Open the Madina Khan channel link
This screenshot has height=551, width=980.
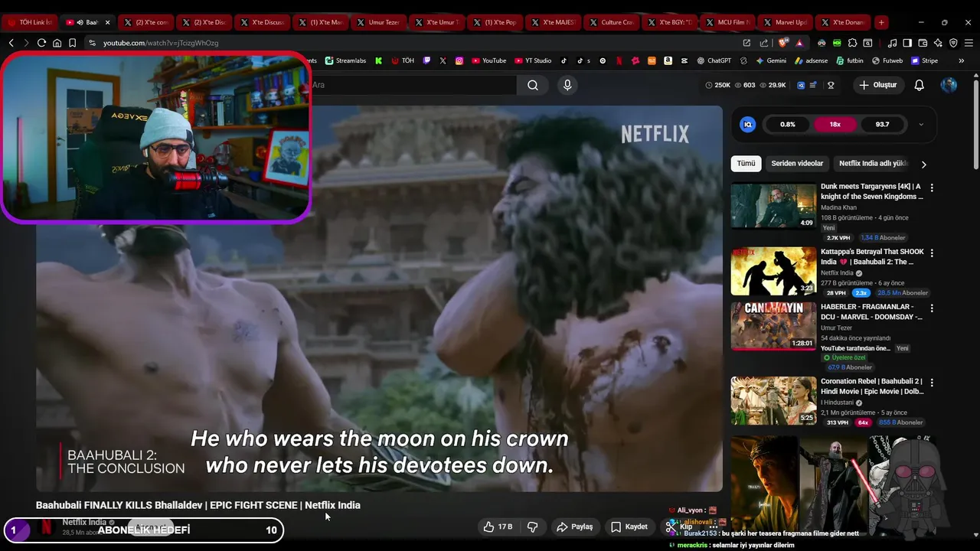pyautogui.click(x=841, y=207)
